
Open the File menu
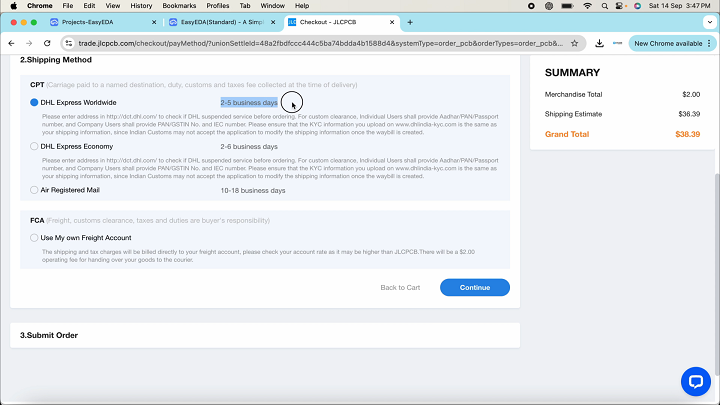tap(68, 6)
